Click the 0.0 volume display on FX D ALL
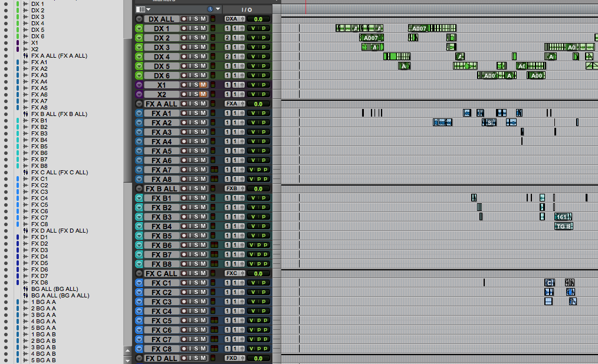 (x=258, y=358)
